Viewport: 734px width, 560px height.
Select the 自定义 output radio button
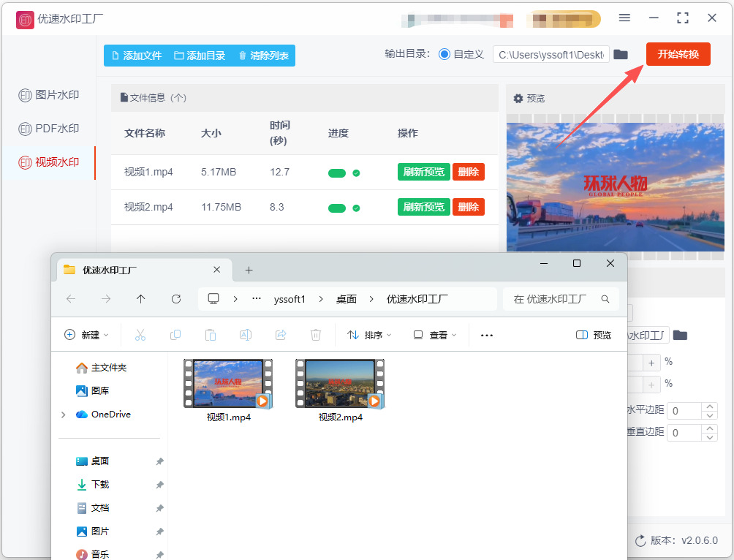tap(444, 54)
